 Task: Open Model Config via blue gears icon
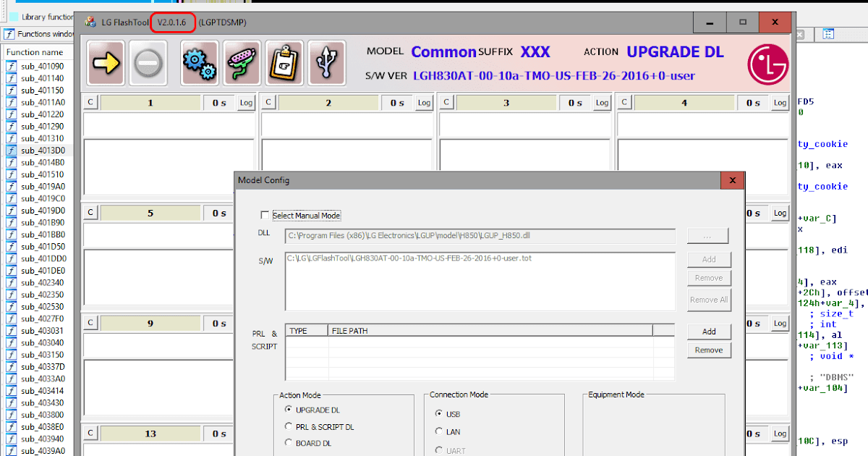point(199,62)
